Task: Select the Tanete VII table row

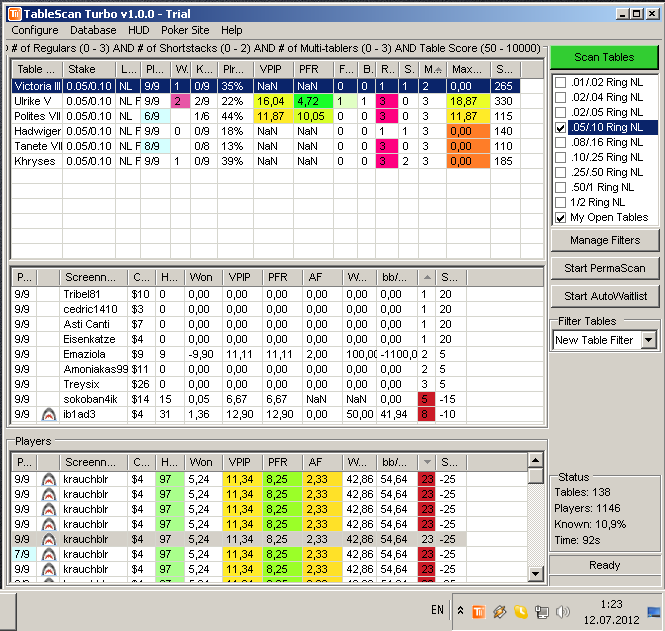Action: 266,146
